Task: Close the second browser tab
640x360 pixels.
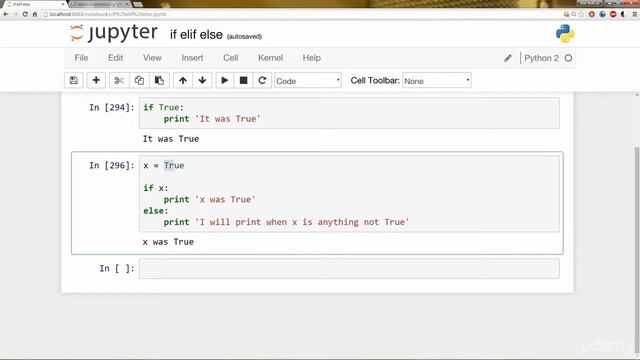Action: (127, 4)
